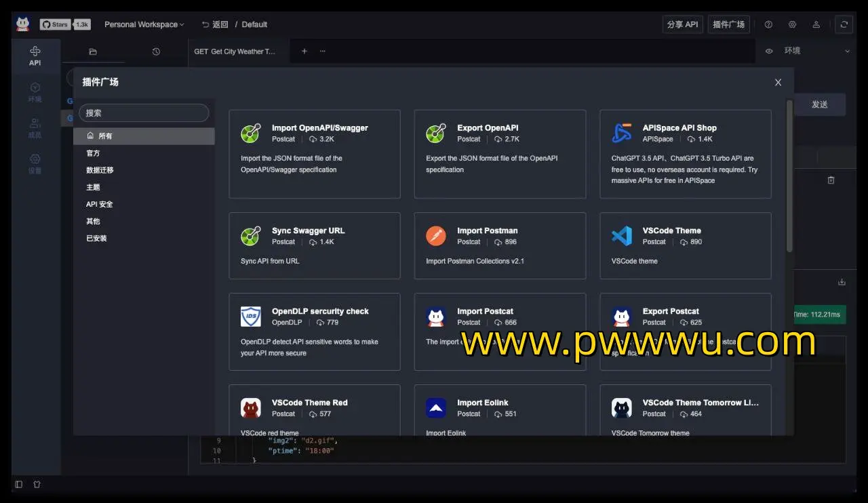Click the user account icon

(816, 24)
